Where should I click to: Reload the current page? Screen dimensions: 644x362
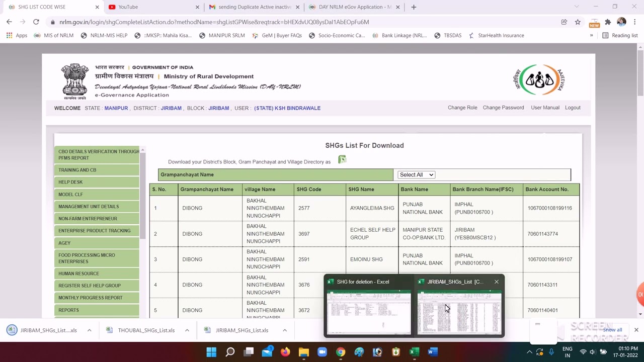coord(36,22)
